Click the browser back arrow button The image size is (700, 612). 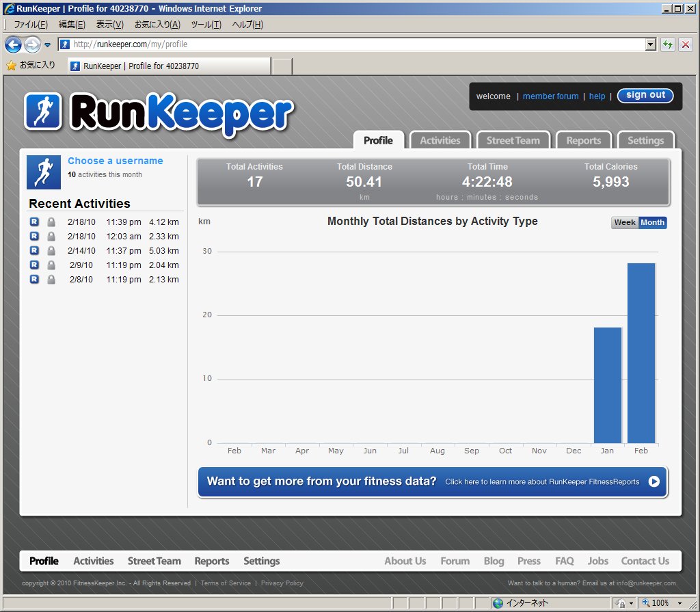tap(13, 45)
